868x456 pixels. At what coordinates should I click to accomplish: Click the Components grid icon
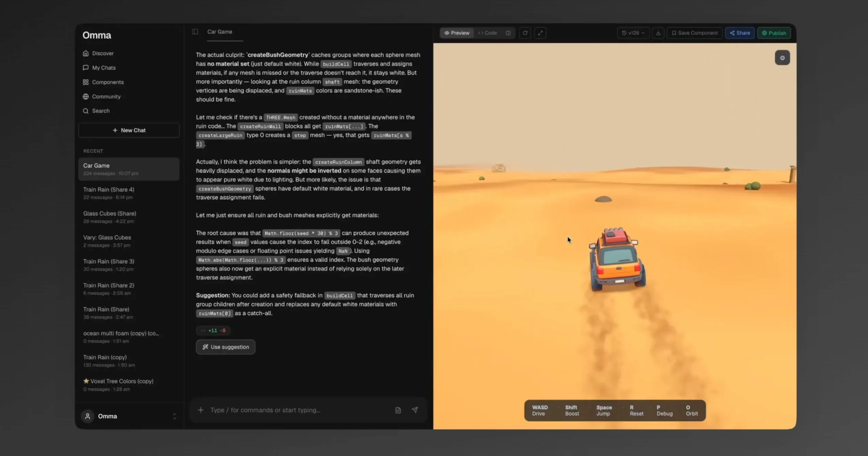[x=86, y=82]
